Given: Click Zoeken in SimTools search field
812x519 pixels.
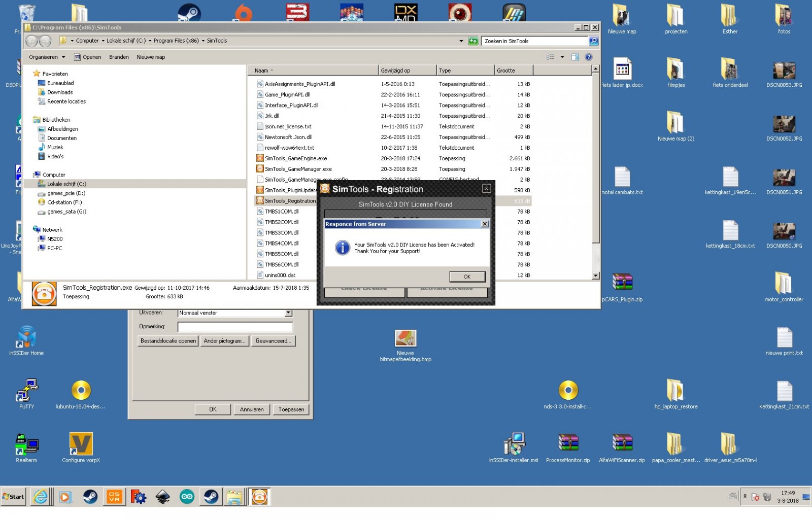Looking at the screenshot, I should tap(535, 41).
